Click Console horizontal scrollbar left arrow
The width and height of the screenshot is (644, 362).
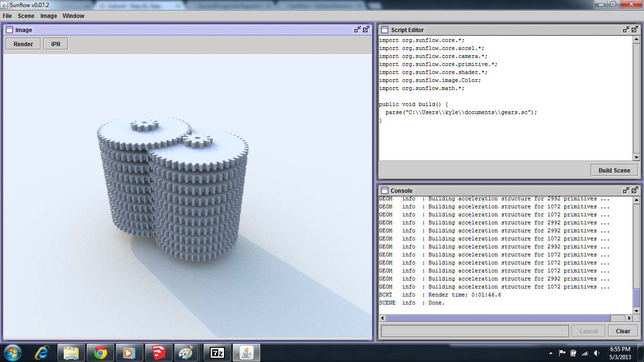tap(382, 318)
